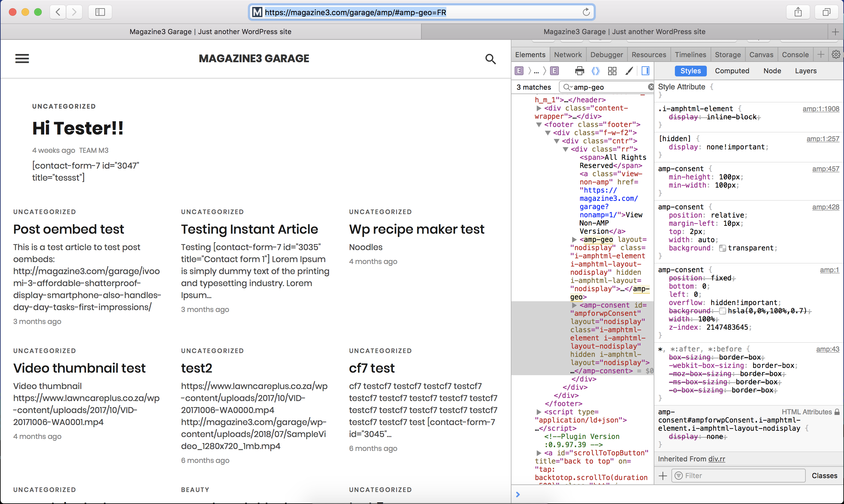Enable paint flashing brush icon

[x=629, y=71]
